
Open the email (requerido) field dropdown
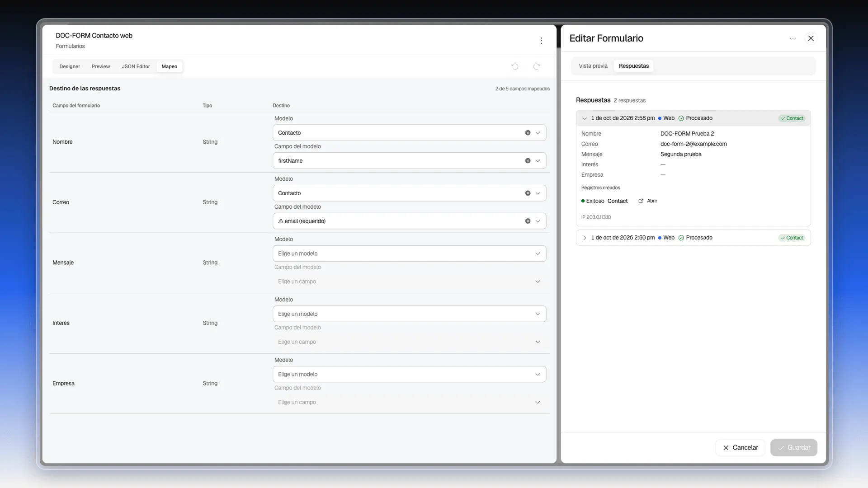(x=410, y=221)
